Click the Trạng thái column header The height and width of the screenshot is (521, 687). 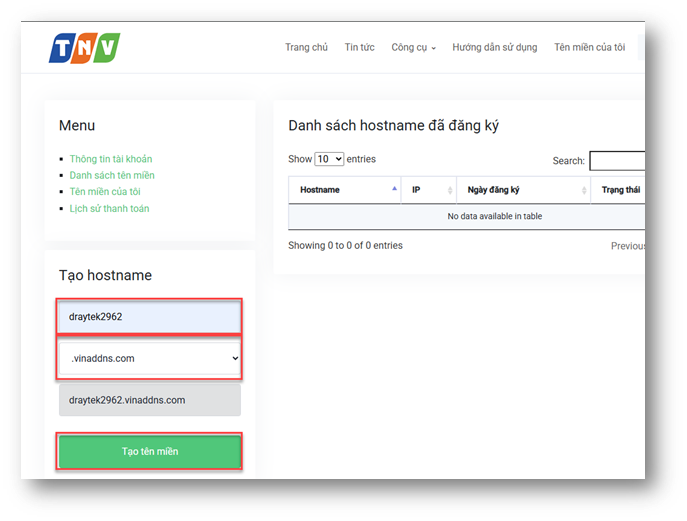point(619,189)
